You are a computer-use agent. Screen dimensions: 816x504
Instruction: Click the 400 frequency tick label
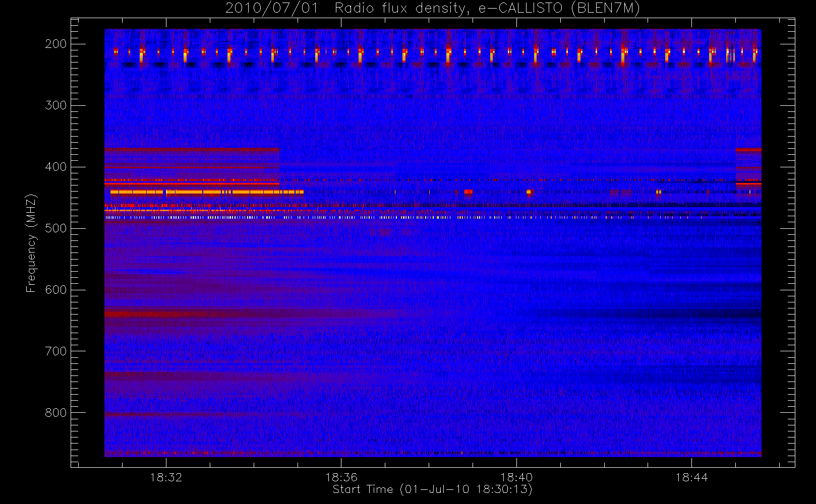56,167
